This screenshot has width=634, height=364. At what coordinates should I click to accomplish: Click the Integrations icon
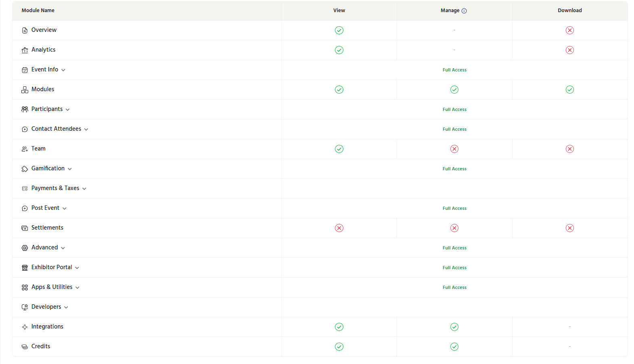tap(25, 327)
